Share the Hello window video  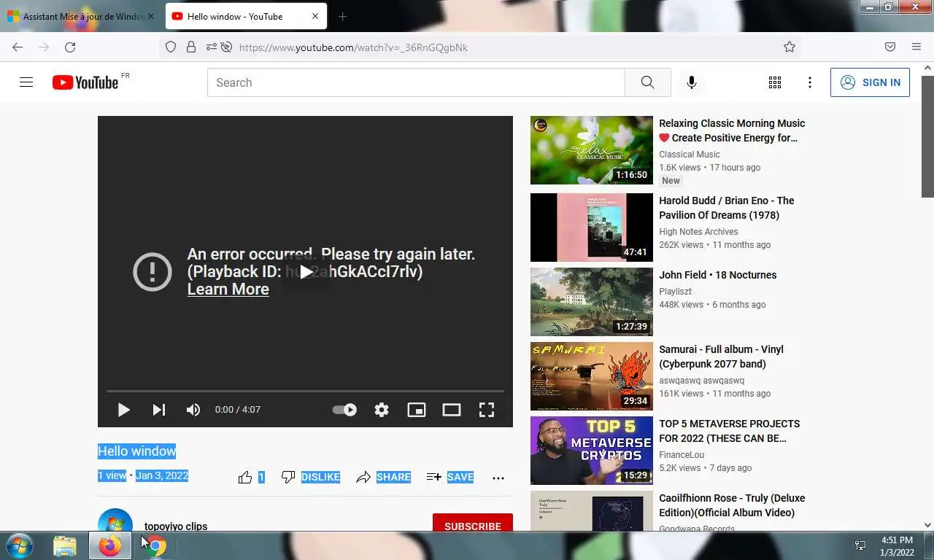(383, 478)
